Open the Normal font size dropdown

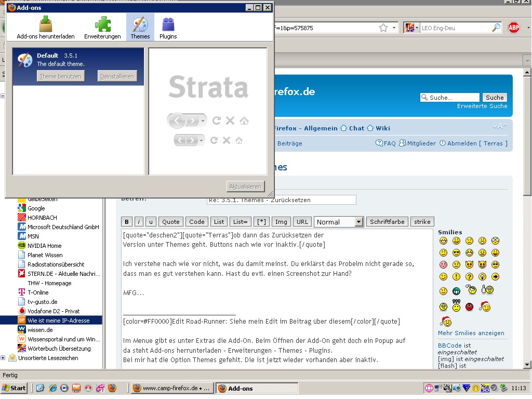pyautogui.click(x=339, y=222)
